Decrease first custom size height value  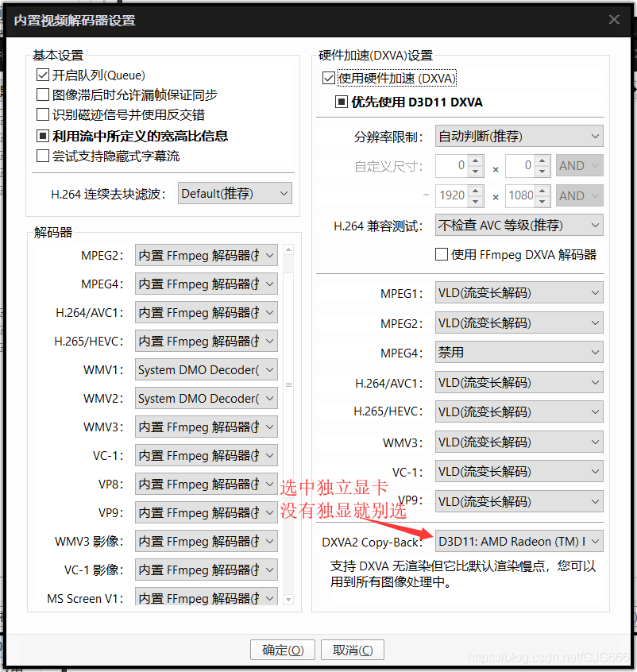(542, 171)
